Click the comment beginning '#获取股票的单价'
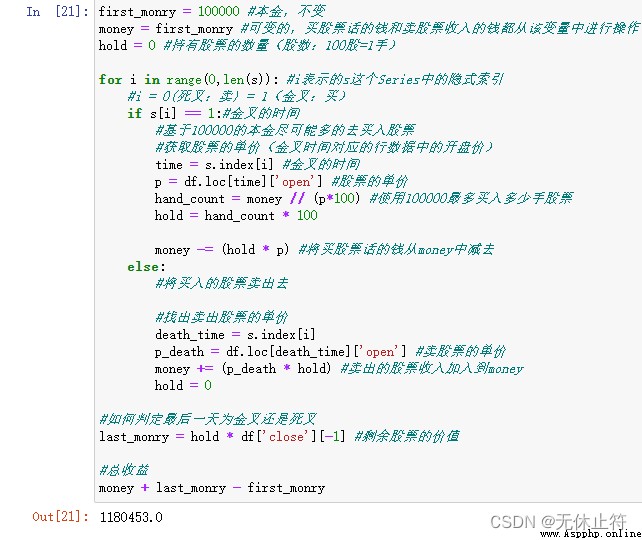 pos(324,147)
